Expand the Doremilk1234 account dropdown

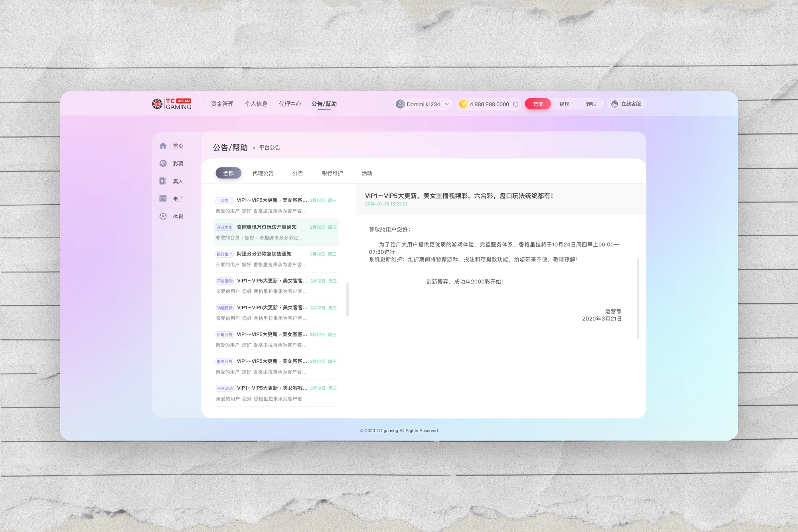pyautogui.click(x=446, y=104)
